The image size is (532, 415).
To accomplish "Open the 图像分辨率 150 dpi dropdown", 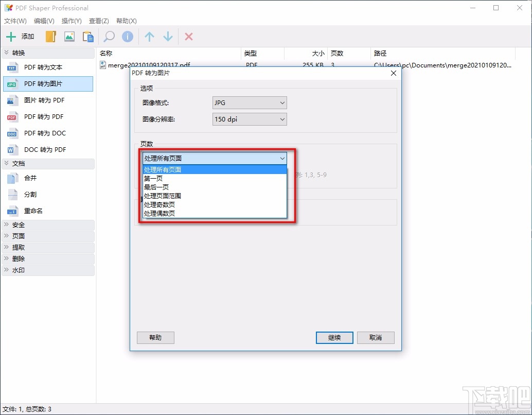I will (x=249, y=119).
